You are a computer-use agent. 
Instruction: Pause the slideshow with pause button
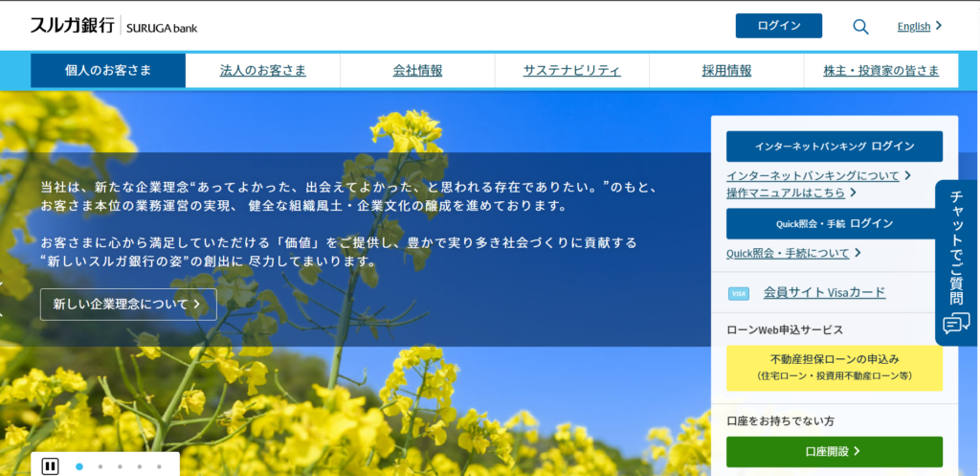click(x=50, y=466)
